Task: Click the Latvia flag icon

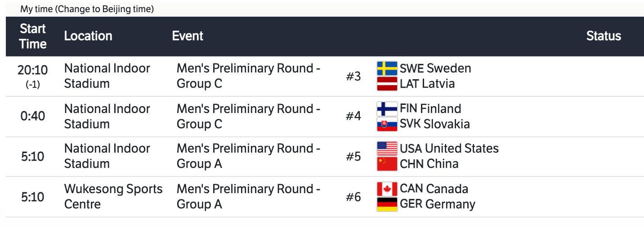Action: pos(387,84)
